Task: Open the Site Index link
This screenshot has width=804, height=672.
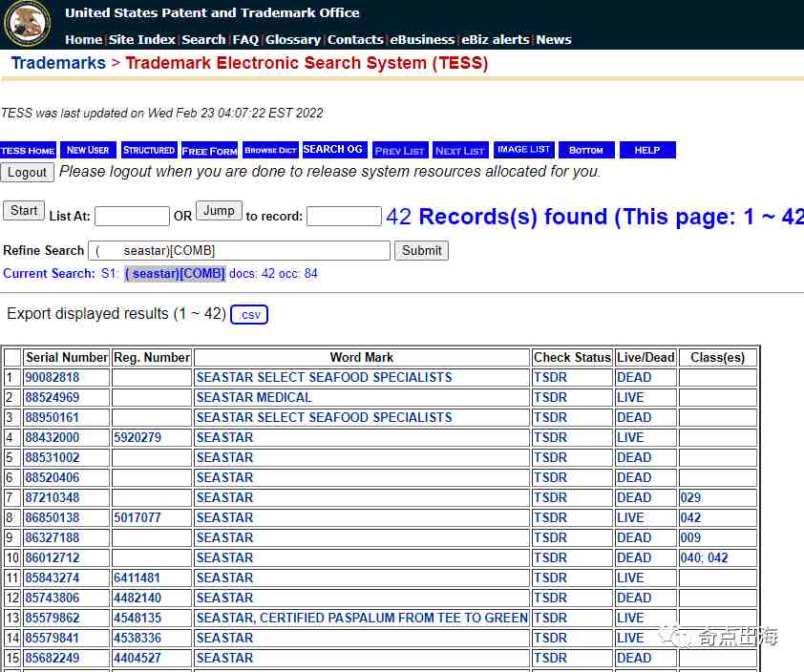Action: 142,39
